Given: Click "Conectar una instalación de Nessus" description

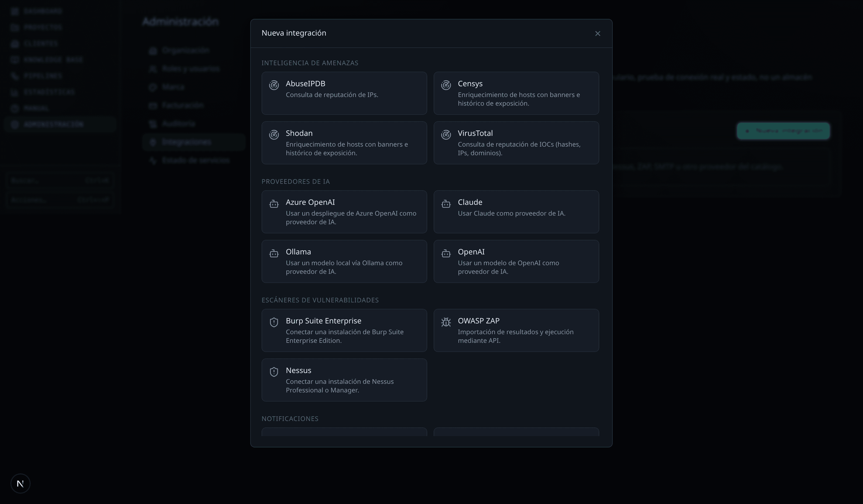Looking at the screenshot, I should coord(340,386).
